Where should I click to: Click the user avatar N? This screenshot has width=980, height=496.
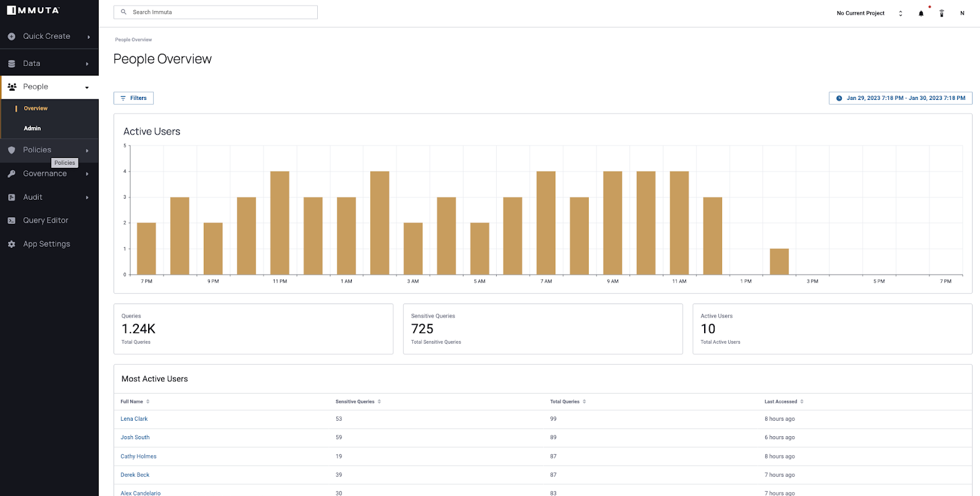click(x=961, y=13)
